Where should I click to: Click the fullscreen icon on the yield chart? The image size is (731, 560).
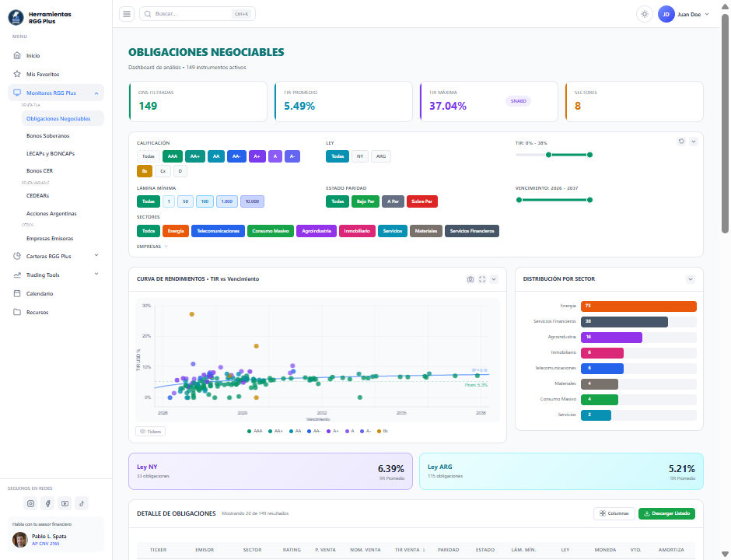pyautogui.click(x=482, y=279)
